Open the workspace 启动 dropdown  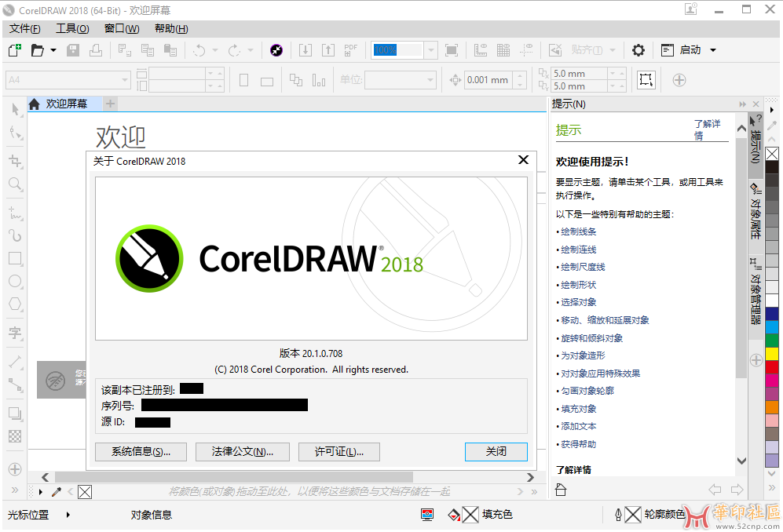[713, 50]
